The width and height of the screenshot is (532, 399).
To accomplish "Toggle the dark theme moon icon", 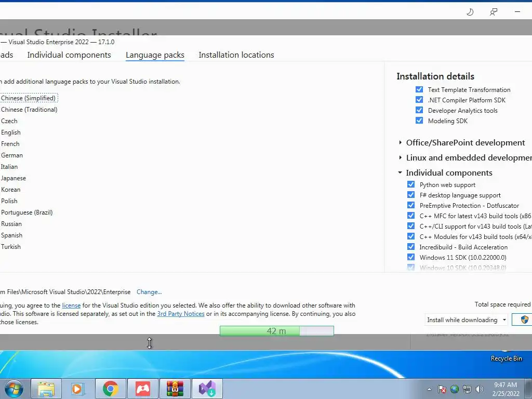I will 470,12.
